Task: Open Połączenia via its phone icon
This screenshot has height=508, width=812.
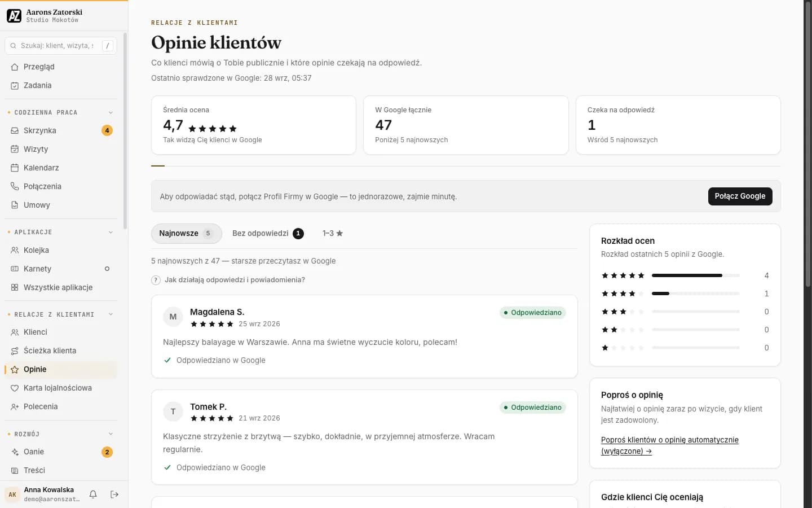Action: 15,186
